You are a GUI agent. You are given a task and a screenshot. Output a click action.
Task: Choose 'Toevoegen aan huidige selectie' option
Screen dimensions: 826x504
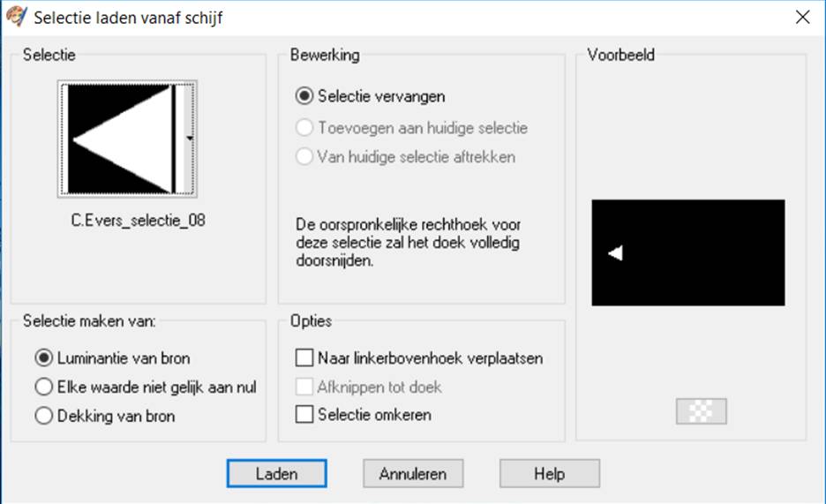pyautogui.click(x=304, y=128)
